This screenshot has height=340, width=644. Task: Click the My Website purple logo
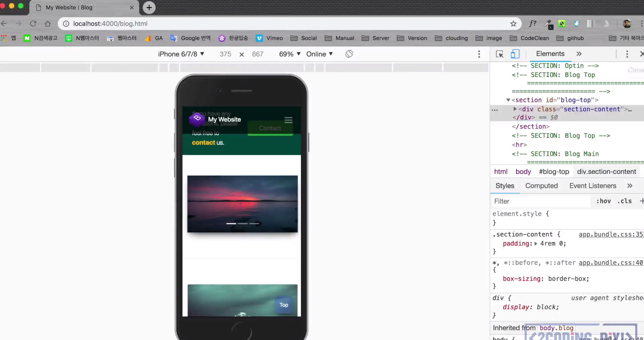[197, 119]
